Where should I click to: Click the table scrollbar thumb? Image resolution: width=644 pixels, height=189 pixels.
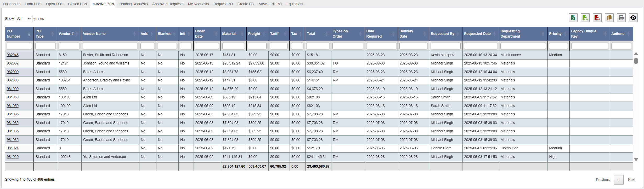[636, 61]
